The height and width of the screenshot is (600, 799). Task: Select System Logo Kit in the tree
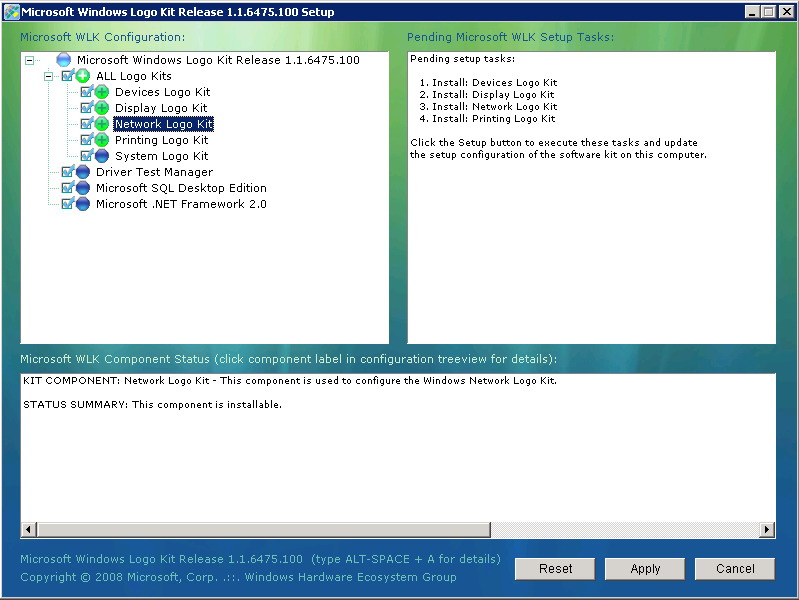pyautogui.click(x=162, y=155)
